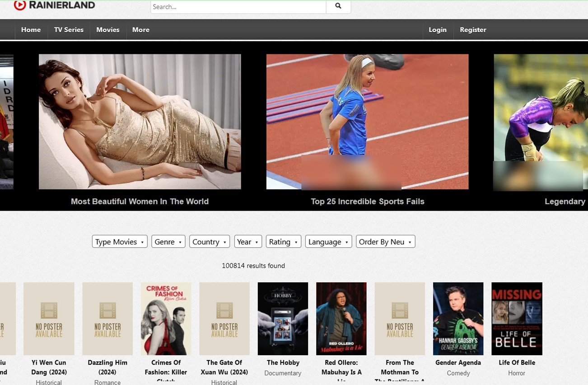Click 'The Hobby' title link
Screen dimensions: 588x385
283,362
